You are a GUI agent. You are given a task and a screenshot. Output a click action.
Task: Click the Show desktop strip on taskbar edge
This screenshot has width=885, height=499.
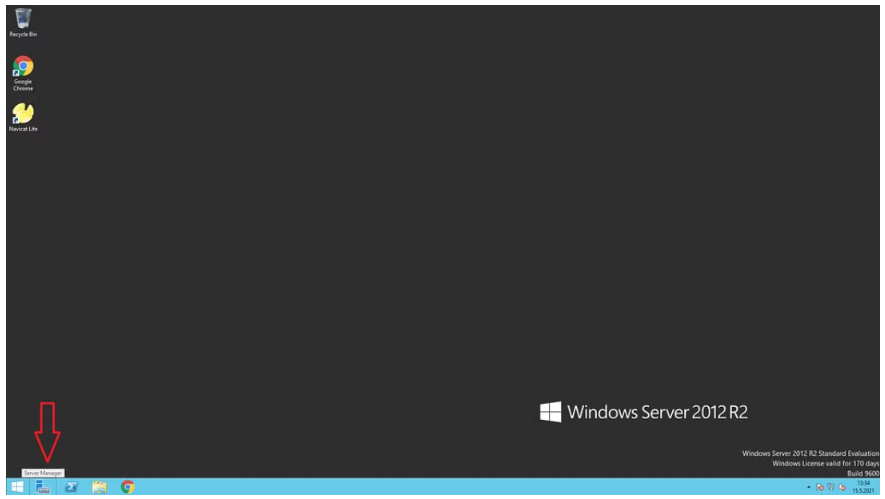point(878,487)
